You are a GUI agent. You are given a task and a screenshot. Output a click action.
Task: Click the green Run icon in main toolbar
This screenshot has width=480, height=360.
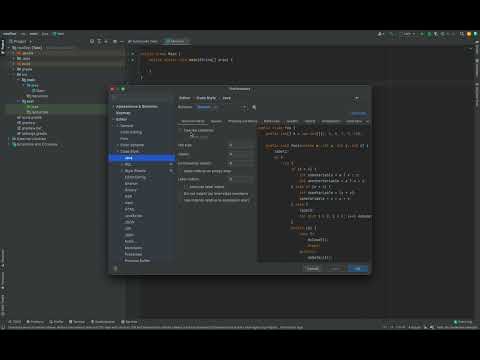click(x=422, y=34)
